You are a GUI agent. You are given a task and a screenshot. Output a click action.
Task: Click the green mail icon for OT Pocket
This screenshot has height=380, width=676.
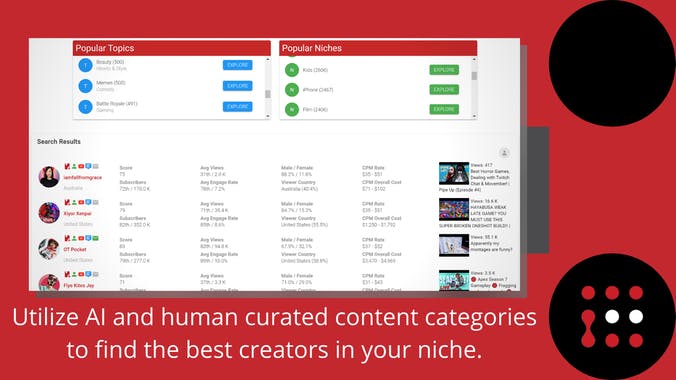pyautogui.click(x=96, y=238)
